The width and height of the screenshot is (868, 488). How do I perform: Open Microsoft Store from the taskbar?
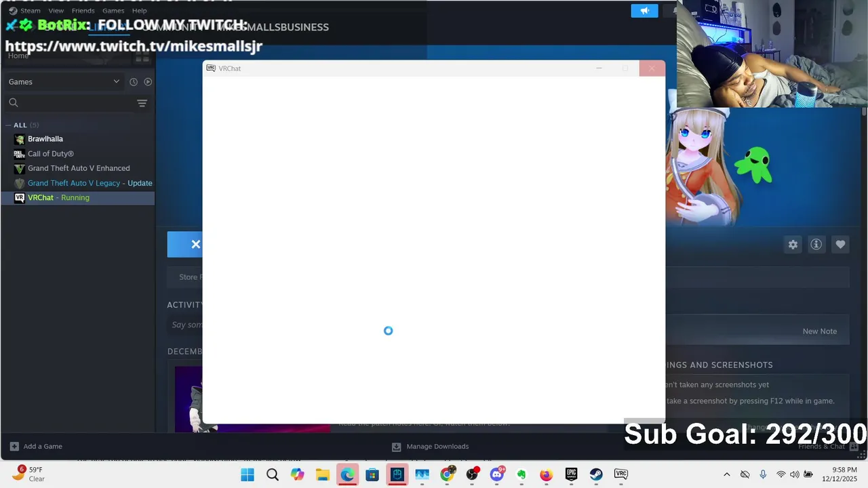(x=372, y=474)
